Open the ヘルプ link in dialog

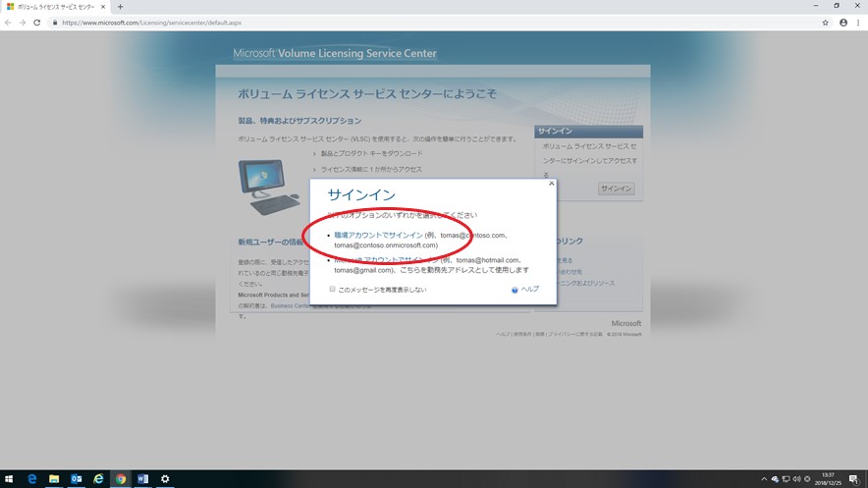tap(530, 289)
